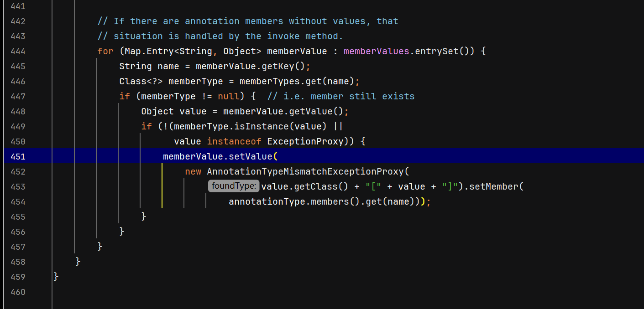Click the instanceof keyword
The height and width of the screenshot is (309, 644).
234,141
